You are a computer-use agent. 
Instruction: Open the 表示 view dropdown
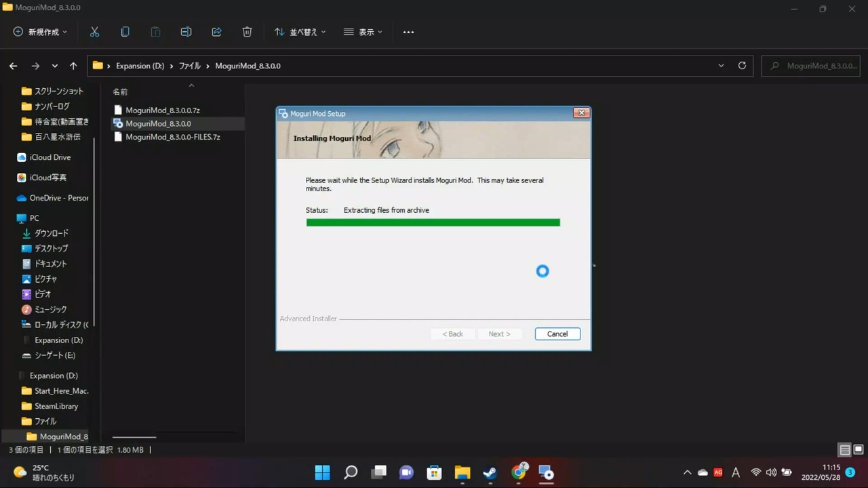[363, 32]
